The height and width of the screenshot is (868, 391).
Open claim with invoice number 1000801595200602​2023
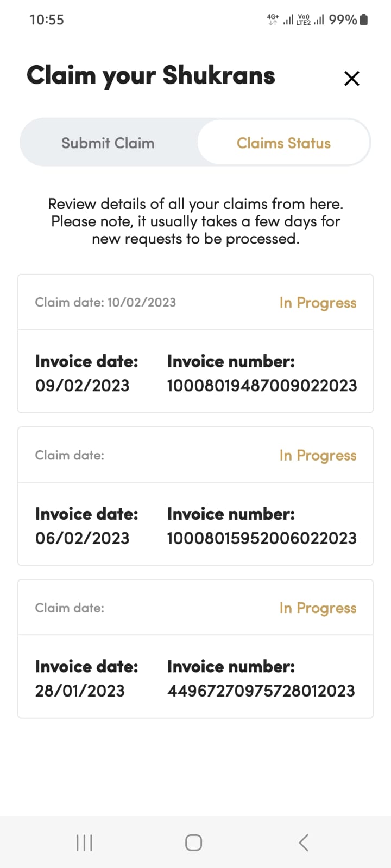coord(262,538)
